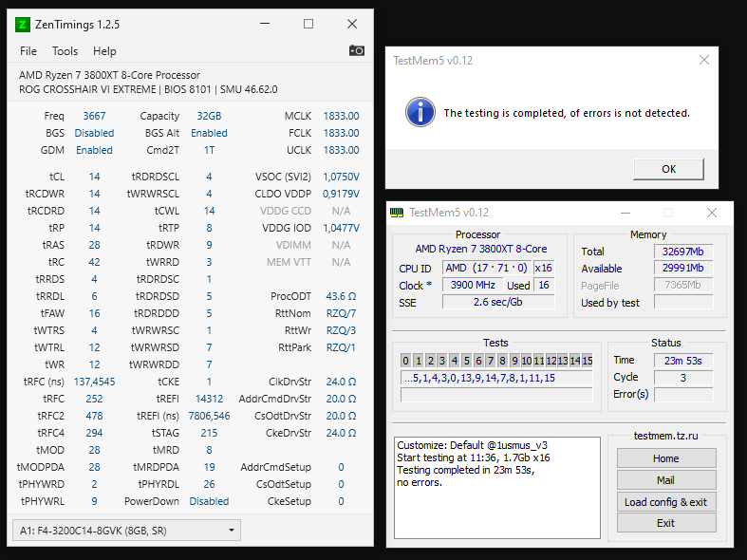The width and height of the screenshot is (747, 560).
Task: Click the SSE value 2.6 sec/Gb
Action: point(497,302)
